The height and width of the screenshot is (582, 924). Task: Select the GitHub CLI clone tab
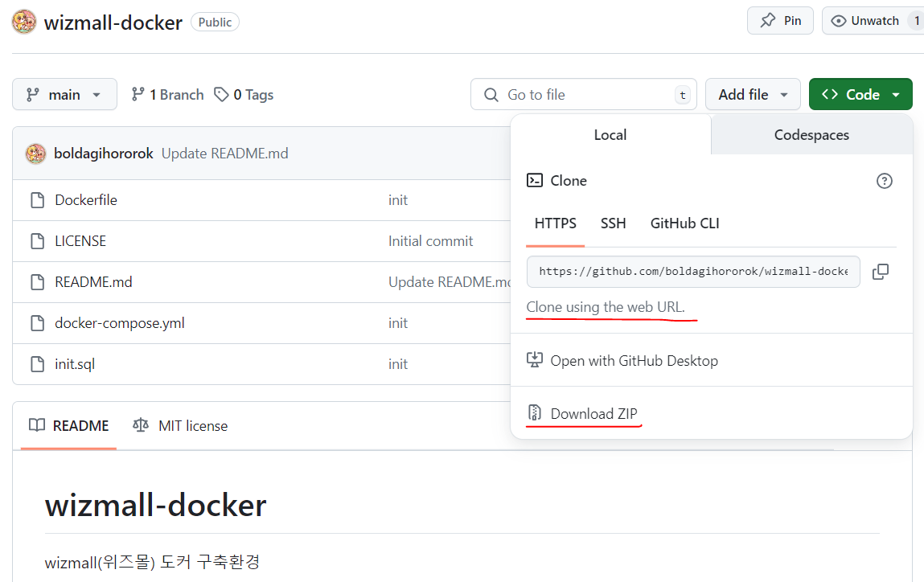click(684, 223)
